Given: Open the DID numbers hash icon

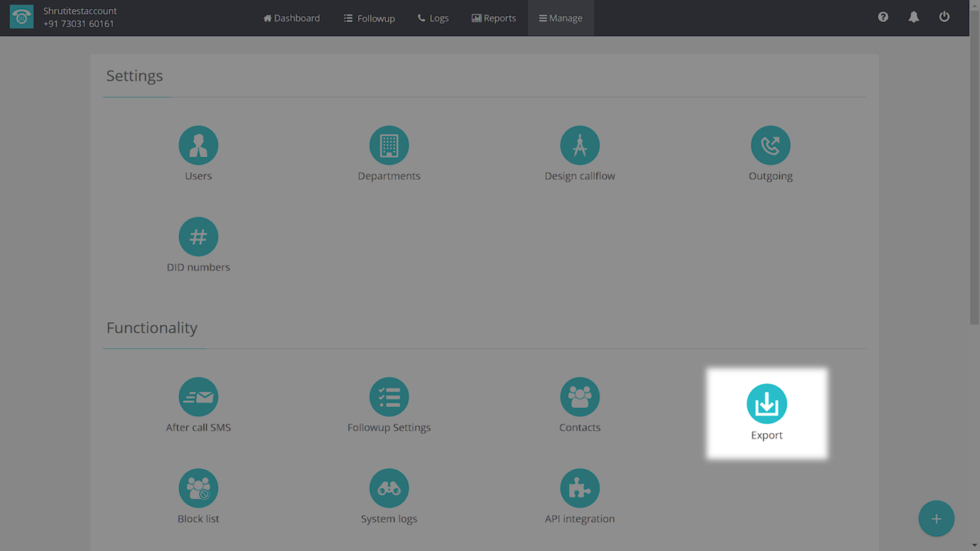Looking at the screenshot, I should pyautogui.click(x=198, y=237).
